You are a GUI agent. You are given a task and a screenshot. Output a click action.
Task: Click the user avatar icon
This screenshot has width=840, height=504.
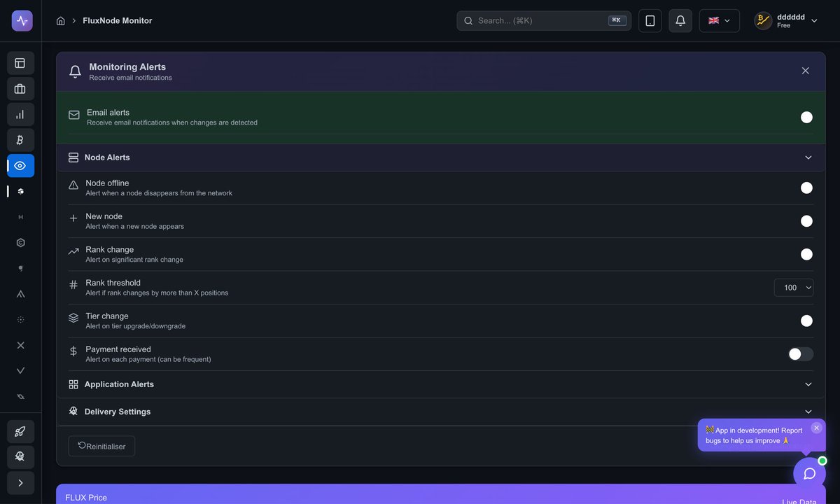coord(763,20)
